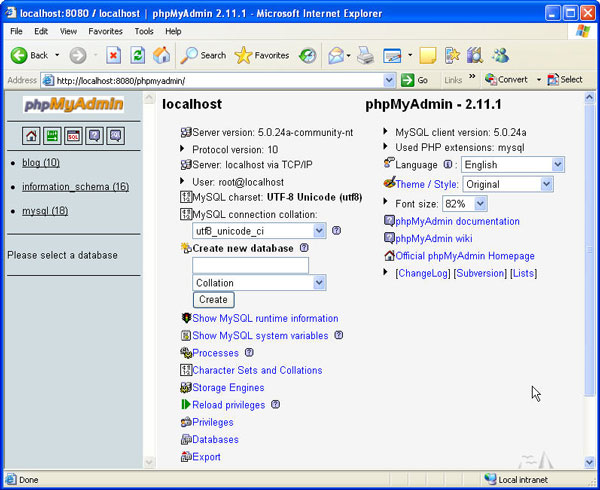Click the help icon next to Processes
Screen dimensions: 600x490
tap(249, 352)
